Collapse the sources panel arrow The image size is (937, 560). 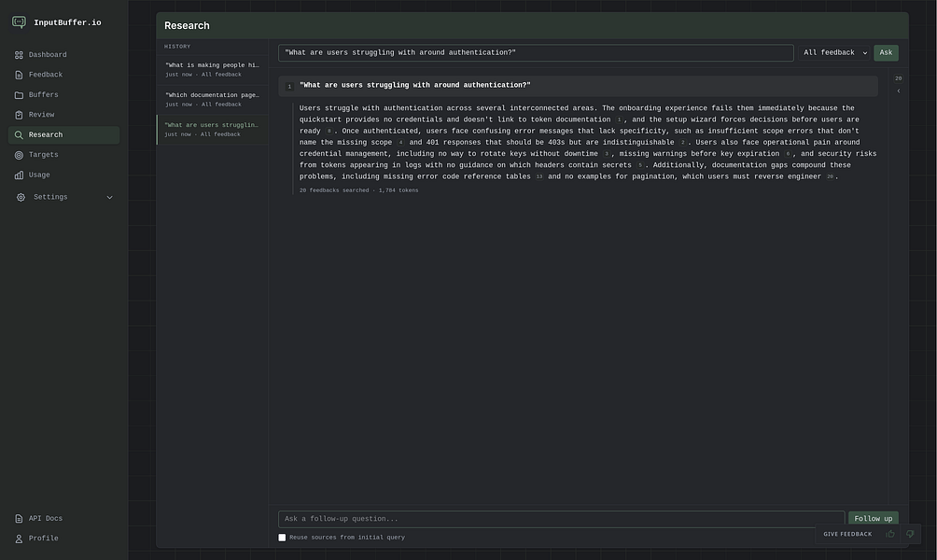pyautogui.click(x=898, y=91)
